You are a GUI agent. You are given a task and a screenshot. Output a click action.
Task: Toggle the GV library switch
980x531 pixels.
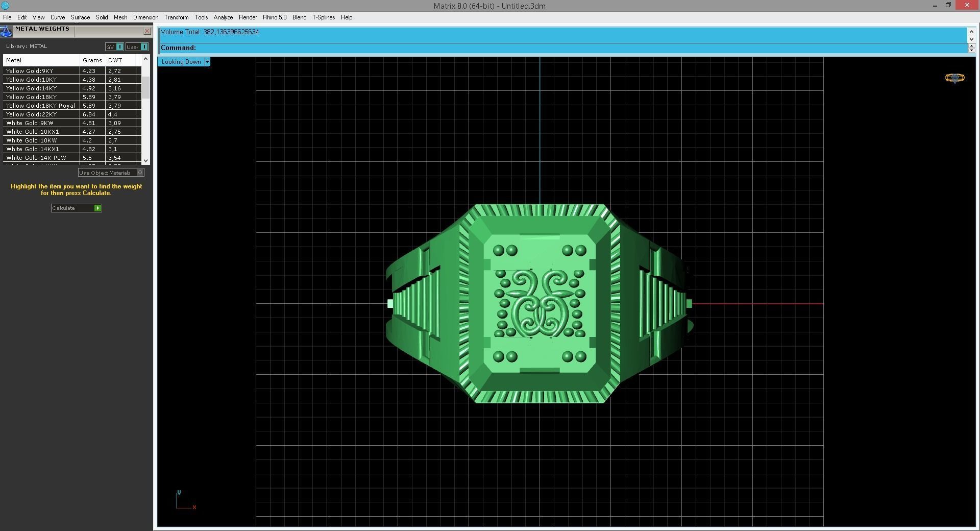(x=114, y=47)
